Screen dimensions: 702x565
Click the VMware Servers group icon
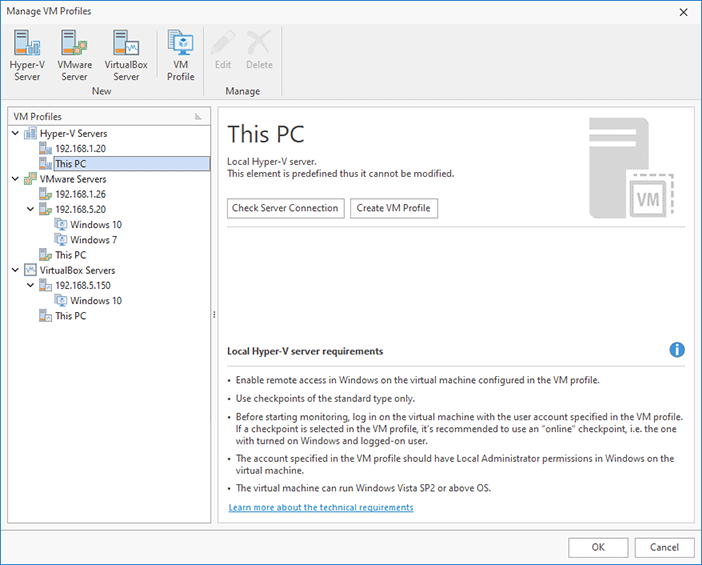click(30, 179)
